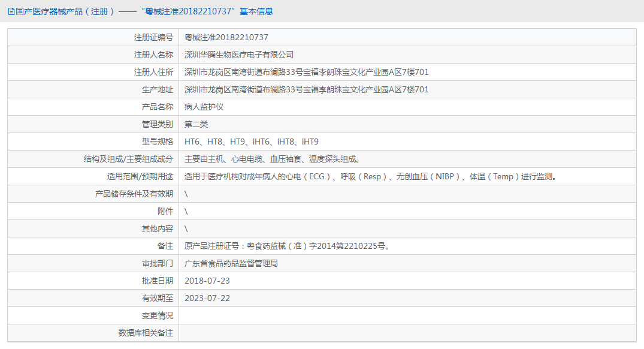
Task: Click the 生产地址 label
Action: click(x=158, y=89)
